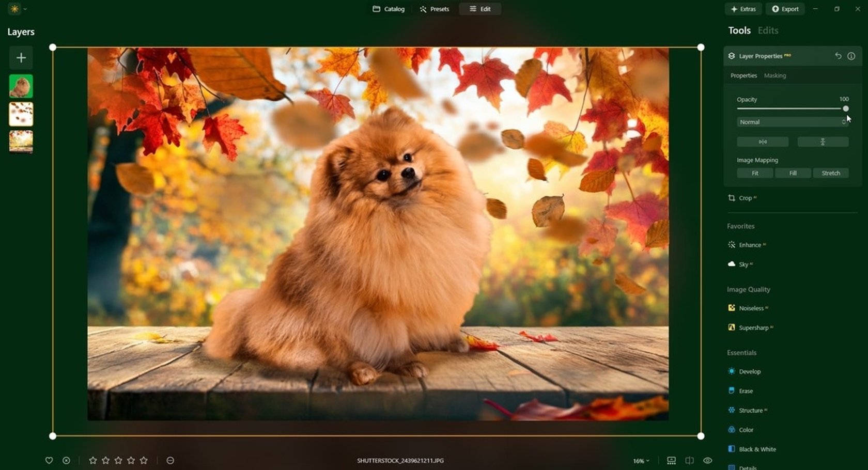The width and height of the screenshot is (868, 470).
Task: Switch to the Masking tab
Action: [x=775, y=75]
